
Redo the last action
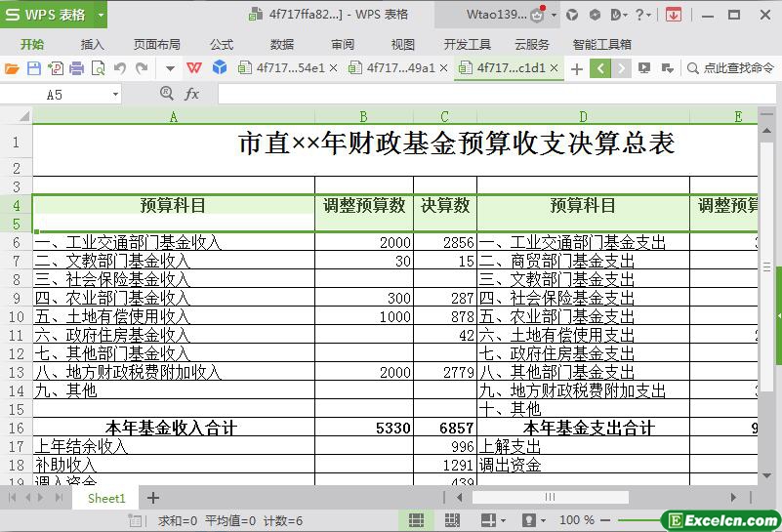point(142,67)
